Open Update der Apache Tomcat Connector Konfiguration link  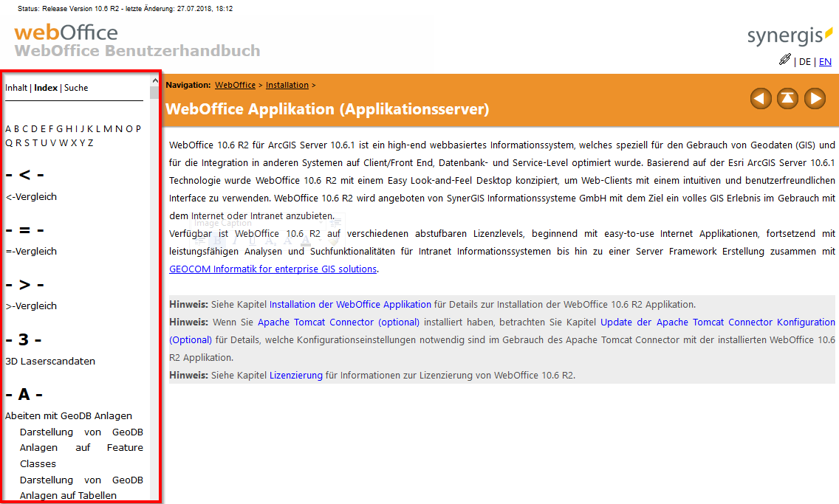coord(718,322)
